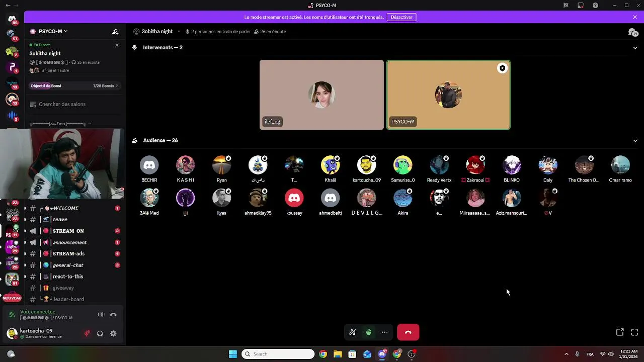Collapse the Intervenants section chevron
Viewport: 644px width, 362px height.
(635, 48)
